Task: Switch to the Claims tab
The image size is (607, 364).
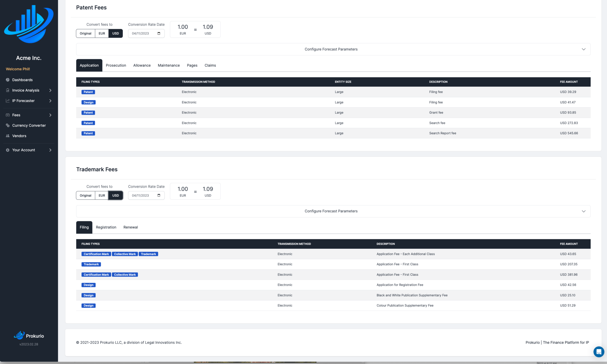Action: click(x=210, y=65)
